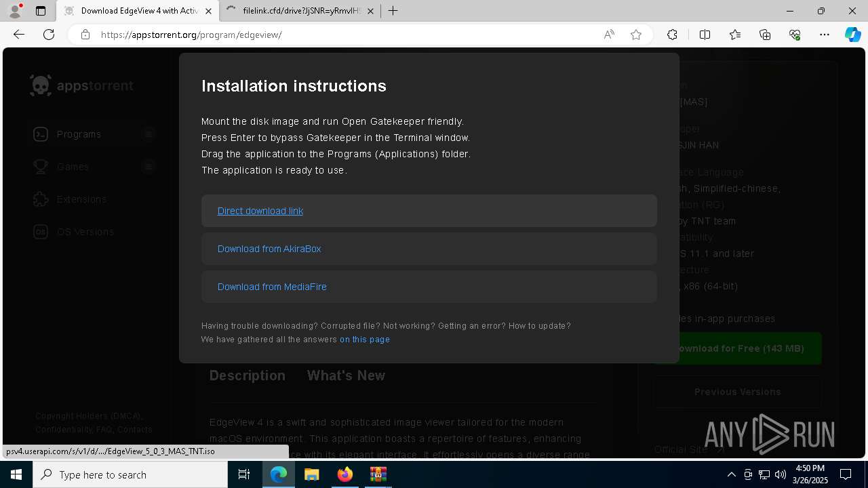This screenshot has height=488, width=868.
Task: Open Collections icon in toolbar
Action: (765, 35)
